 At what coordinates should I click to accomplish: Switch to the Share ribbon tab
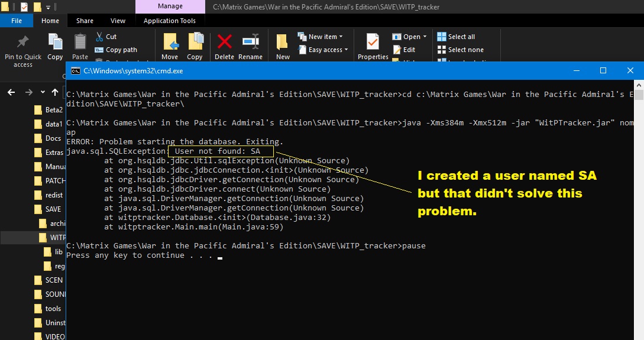tap(85, 21)
